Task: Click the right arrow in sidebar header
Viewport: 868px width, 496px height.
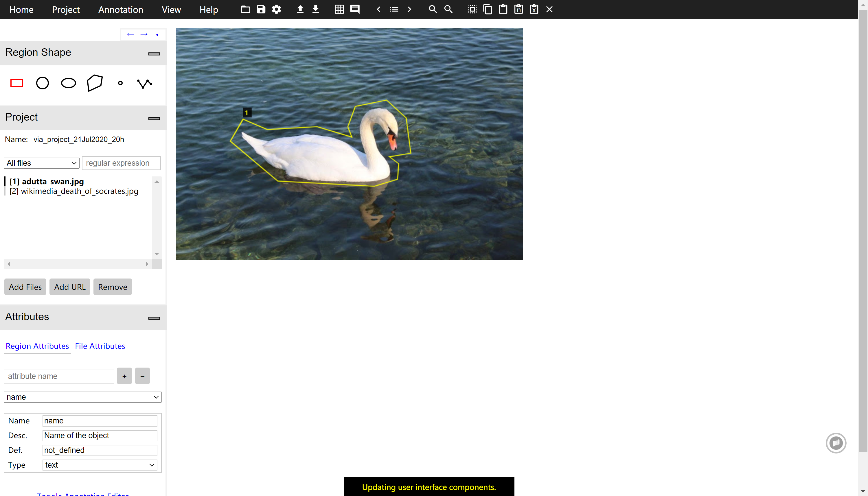Action: coord(144,34)
